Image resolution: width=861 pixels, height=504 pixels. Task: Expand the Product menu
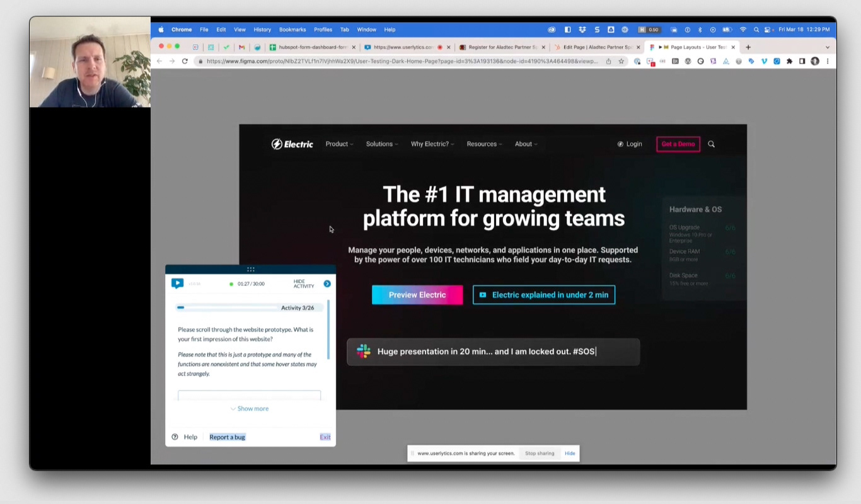(339, 144)
